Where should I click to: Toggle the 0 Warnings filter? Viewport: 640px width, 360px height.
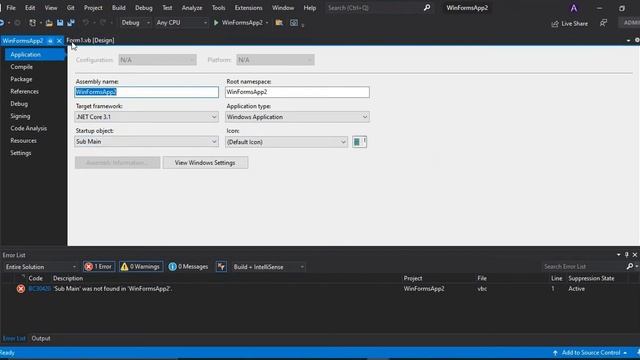pyautogui.click(x=141, y=267)
